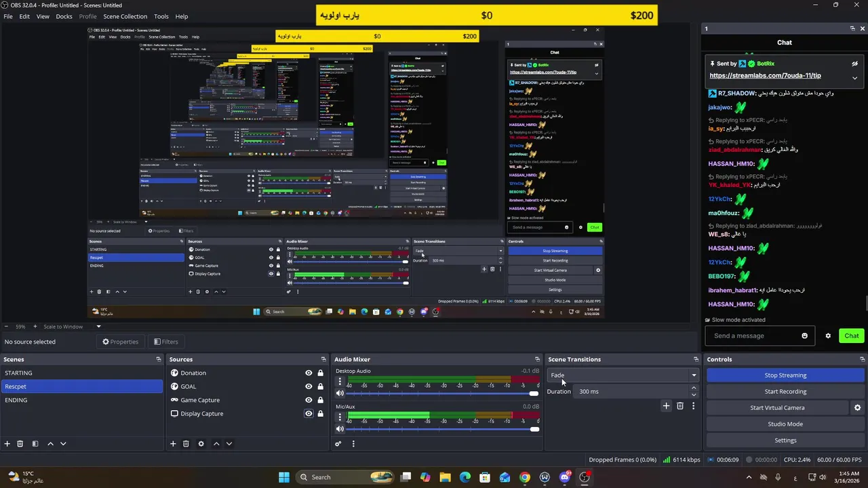
Task: Move source down in Sources list
Action: click(x=229, y=444)
